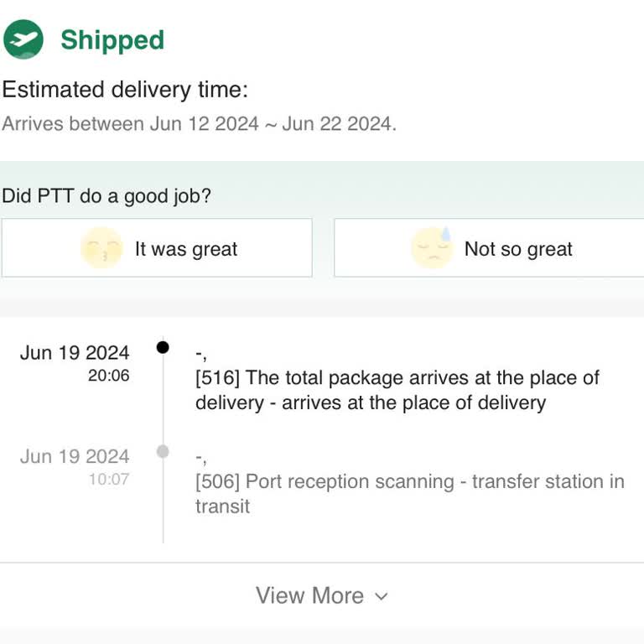The image size is (644, 644).
Task: Click the dash above the [516] entry
Action: (x=200, y=354)
